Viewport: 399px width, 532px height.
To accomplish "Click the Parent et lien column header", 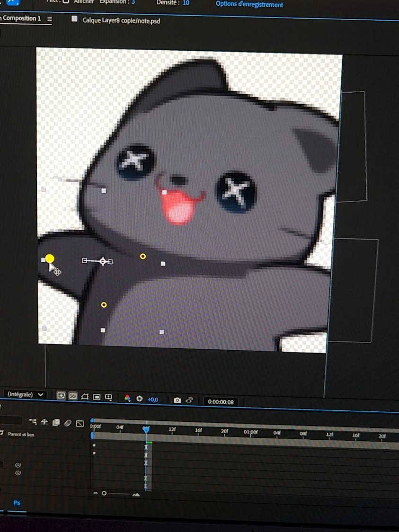I will coord(21,434).
